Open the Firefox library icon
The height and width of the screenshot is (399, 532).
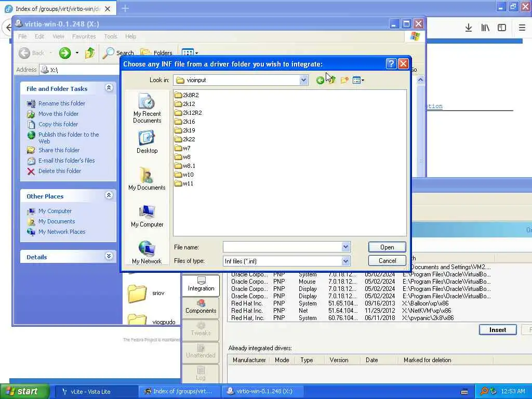[485, 28]
